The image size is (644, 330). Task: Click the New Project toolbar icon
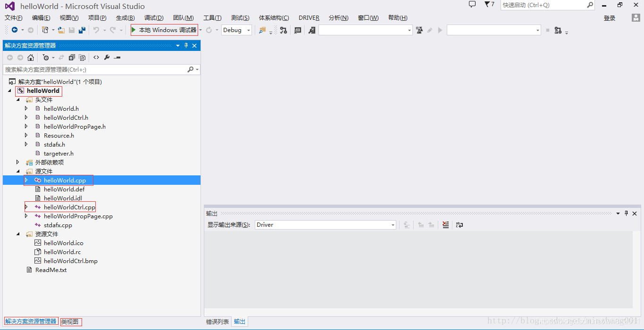[x=45, y=30]
